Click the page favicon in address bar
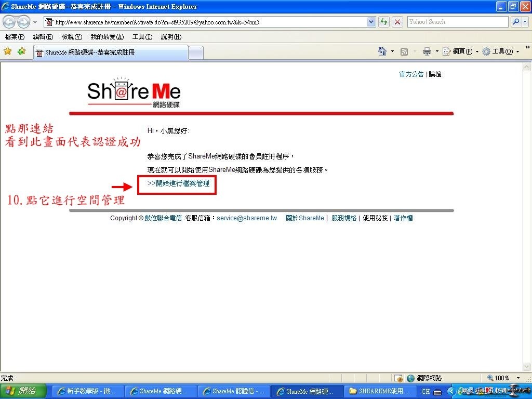 click(x=49, y=22)
